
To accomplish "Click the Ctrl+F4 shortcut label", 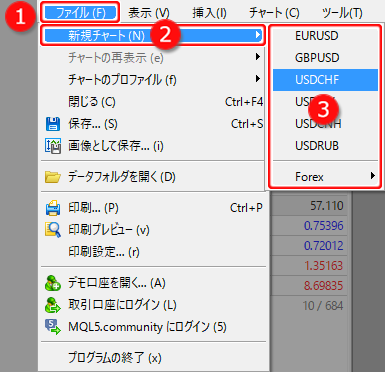I will pos(244,102).
